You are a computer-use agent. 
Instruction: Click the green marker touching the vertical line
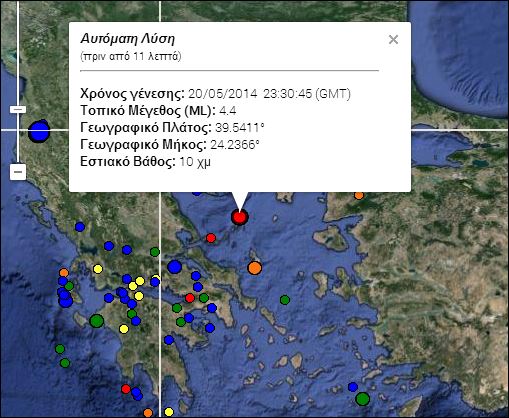point(155,252)
